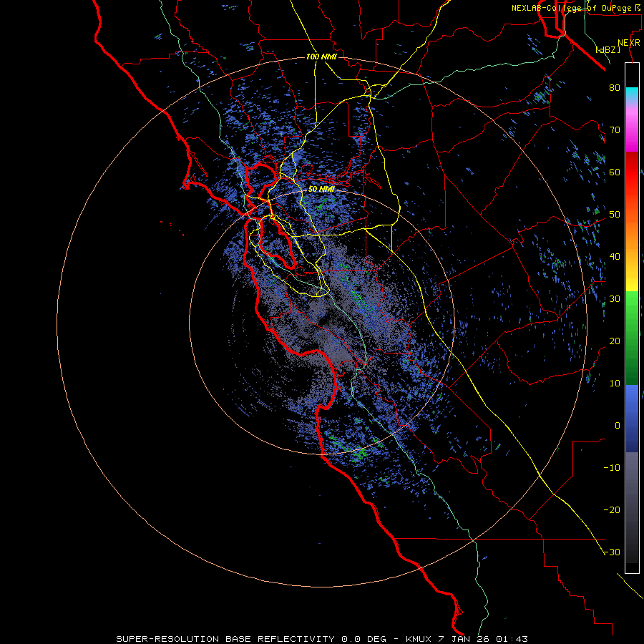The width and height of the screenshot is (644, 644).
Task: Click the cyan top band of the color bar
Action: coord(632,94)
